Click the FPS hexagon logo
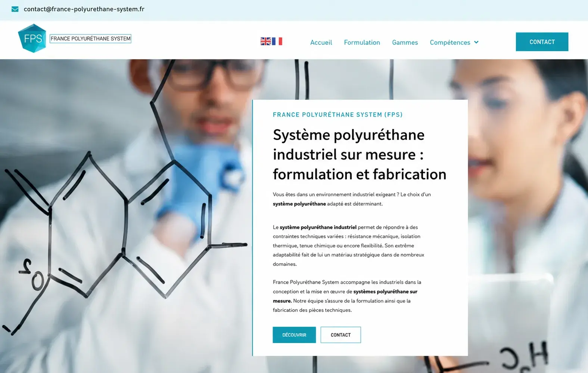Image resolution: width=588 pixels, height=373 pixels. [32, 38]
